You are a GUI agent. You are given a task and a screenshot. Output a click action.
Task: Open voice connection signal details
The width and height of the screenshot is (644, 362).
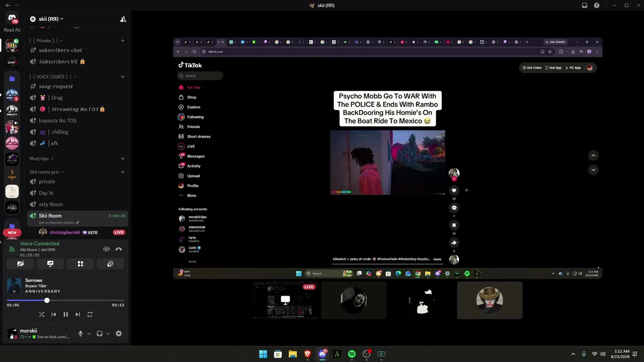pos(12,249)
